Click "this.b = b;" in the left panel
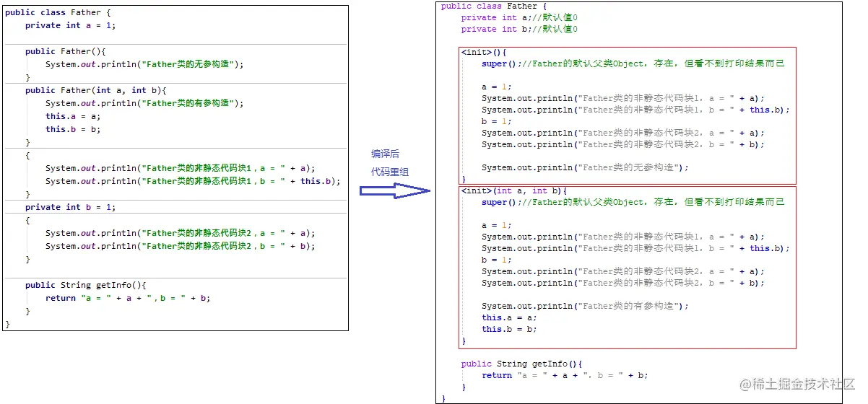Screen dimensions: 868x404 73,129
